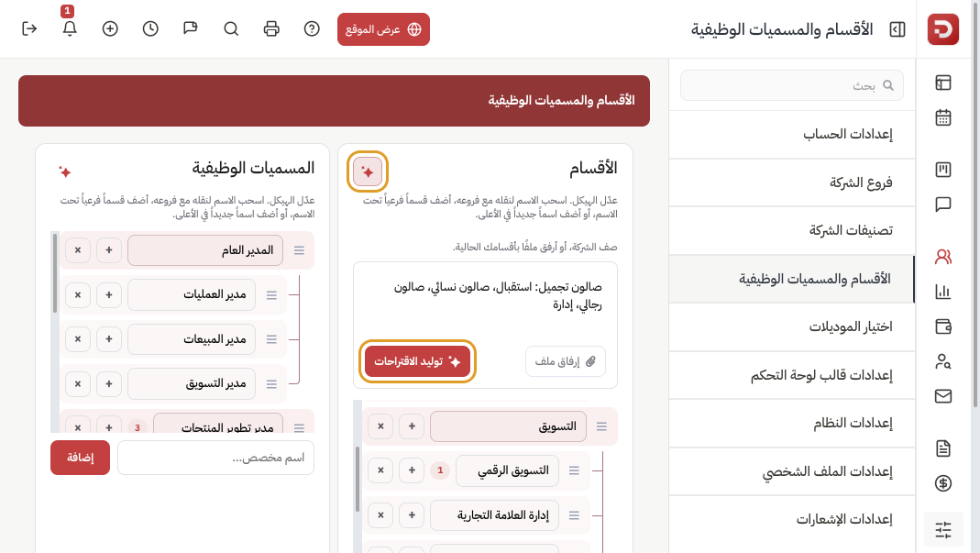Open the mail envelope icon in rail
Viewport: 980px width, 553px height.
point(943,396)
